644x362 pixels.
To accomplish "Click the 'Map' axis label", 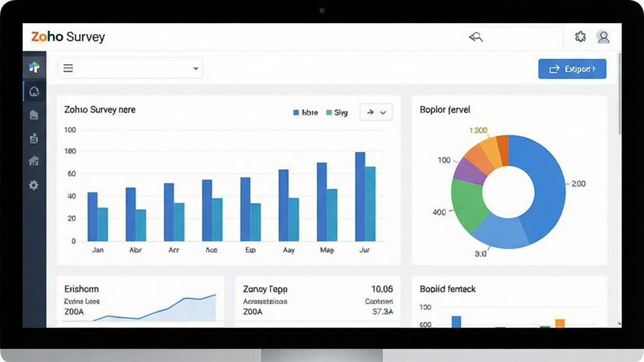I will click(x=327, y=250).
